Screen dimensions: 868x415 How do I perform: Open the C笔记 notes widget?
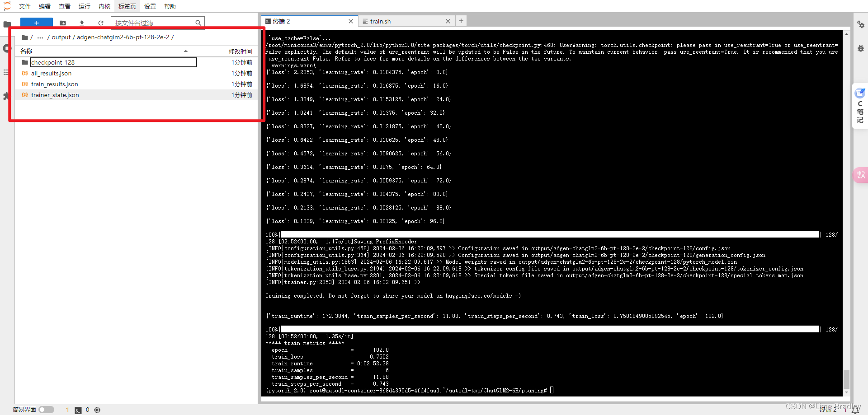(x=860, y=107)
